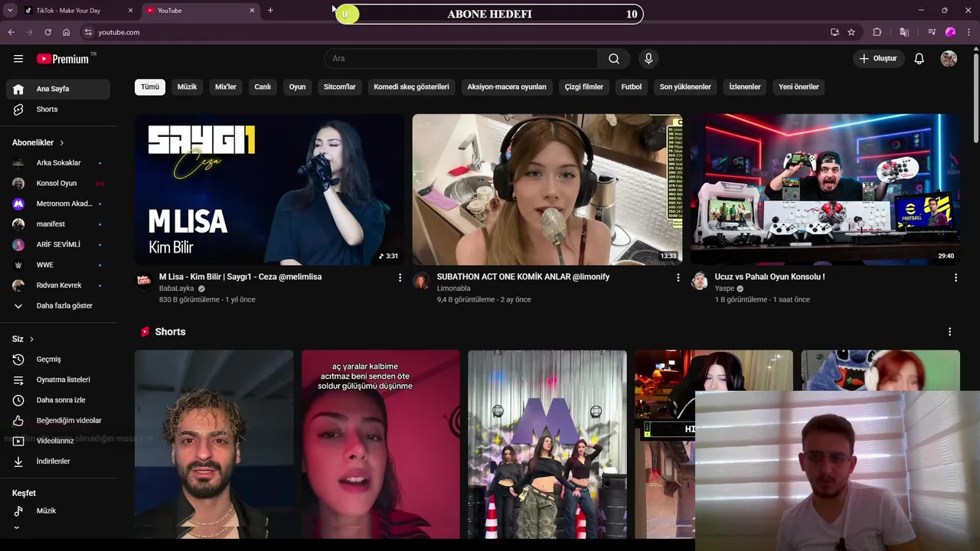This screenshot has height=551, width=980.
Task: Switch to TikTok - Make Your Day tab
Action: coord(78,11)
